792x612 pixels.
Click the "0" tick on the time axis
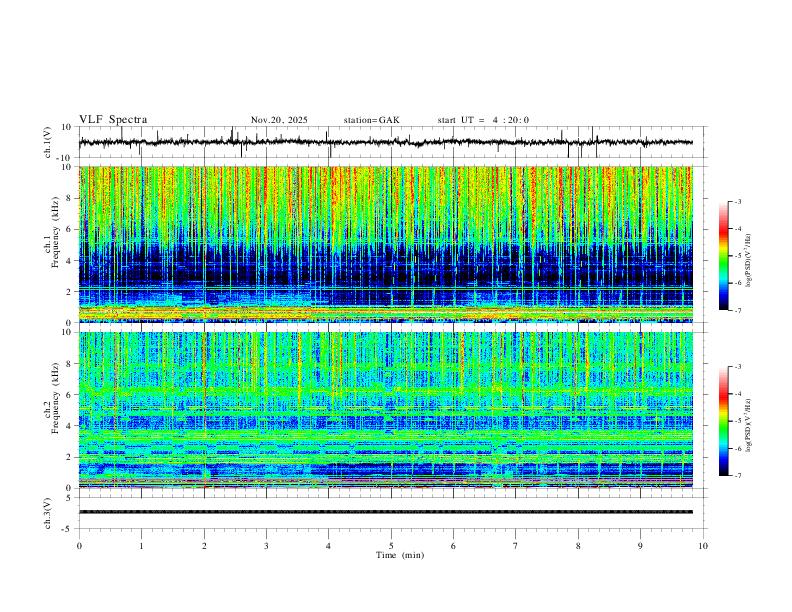[x=79, y=546]
